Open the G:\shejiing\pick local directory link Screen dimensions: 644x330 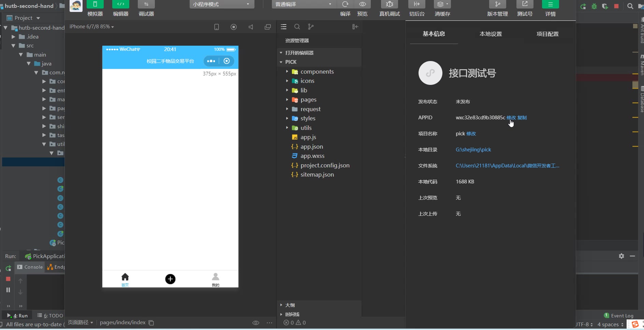473,150
